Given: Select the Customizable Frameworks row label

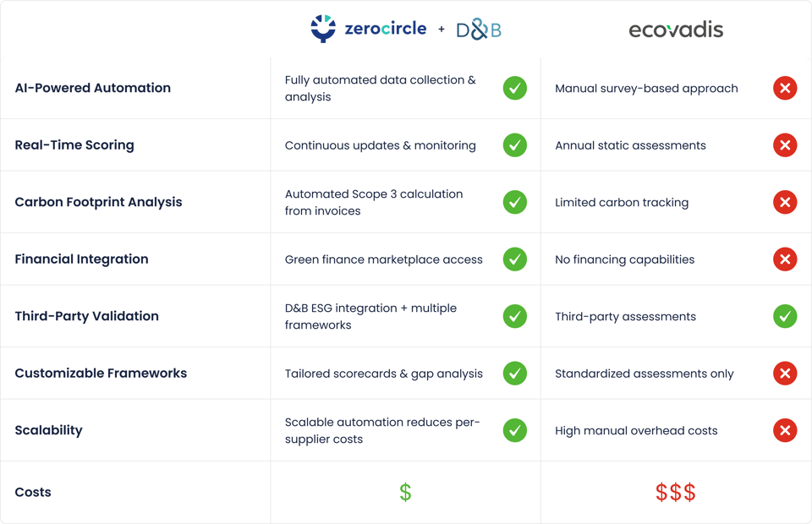Looking at the screenshot, I should pyautogui.click(x=101, y=374).
